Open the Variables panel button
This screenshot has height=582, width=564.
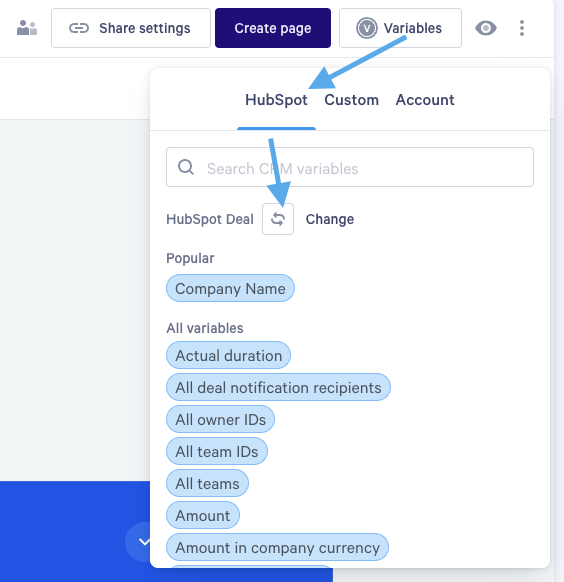pos(400,28)
